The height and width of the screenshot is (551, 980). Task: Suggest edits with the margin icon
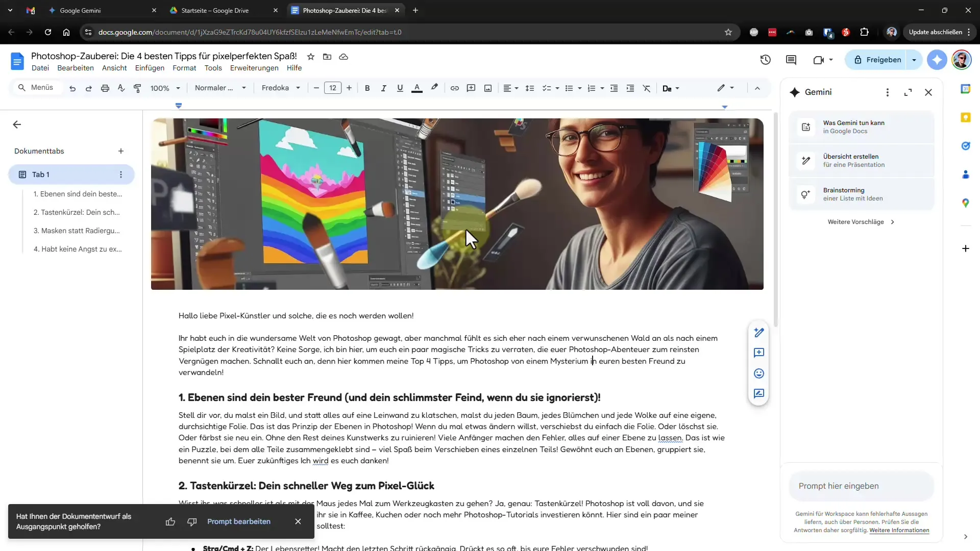(759, 394)
